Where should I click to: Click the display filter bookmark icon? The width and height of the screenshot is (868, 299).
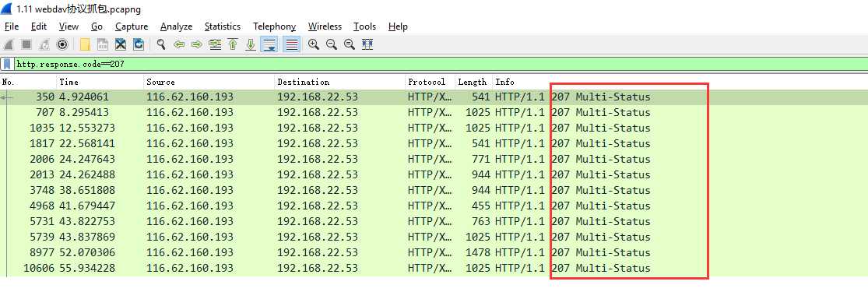pyautogui.click(x=7, y=64)
